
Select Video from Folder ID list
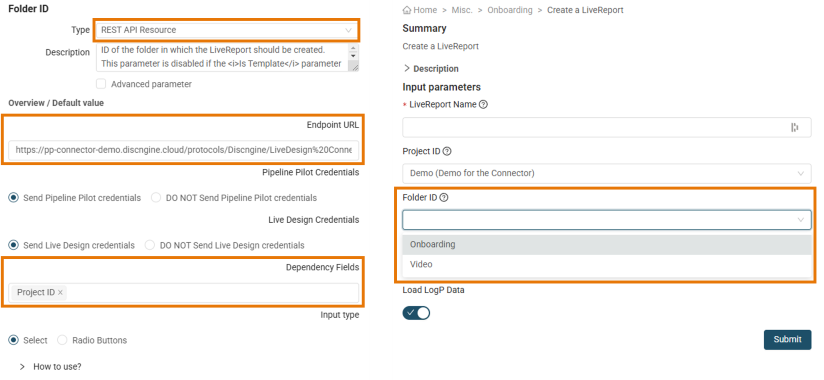pos(607,264)
